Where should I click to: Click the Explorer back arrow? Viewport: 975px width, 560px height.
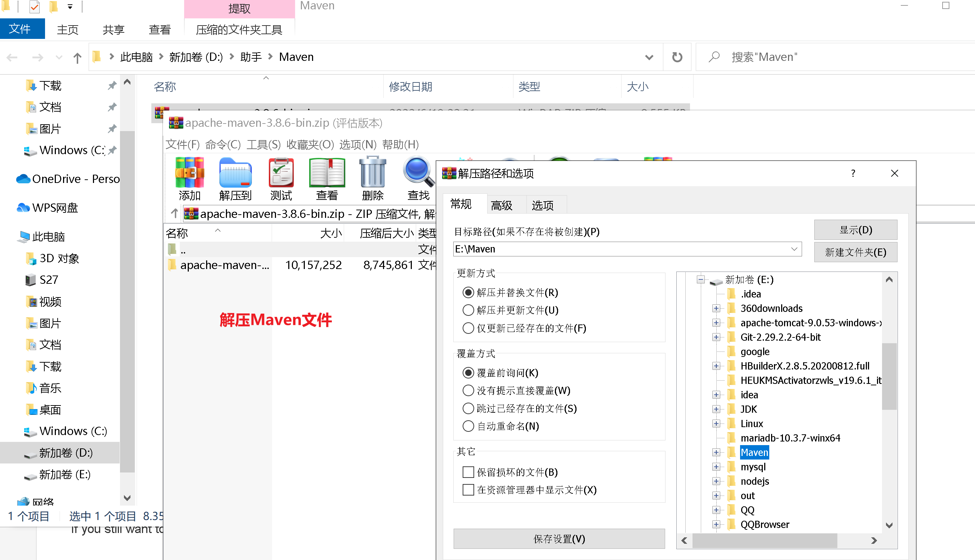(x=12, y=58)
